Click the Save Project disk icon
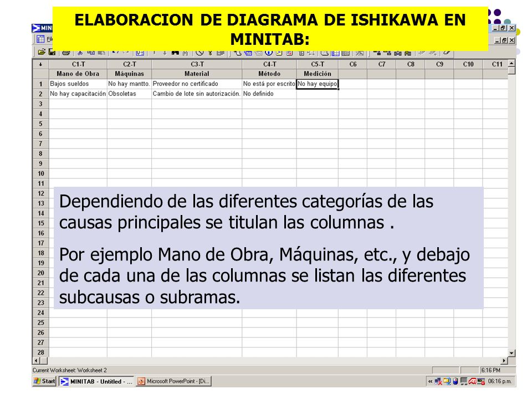Viewport: 532px width, 399px height. click(52, 52)
